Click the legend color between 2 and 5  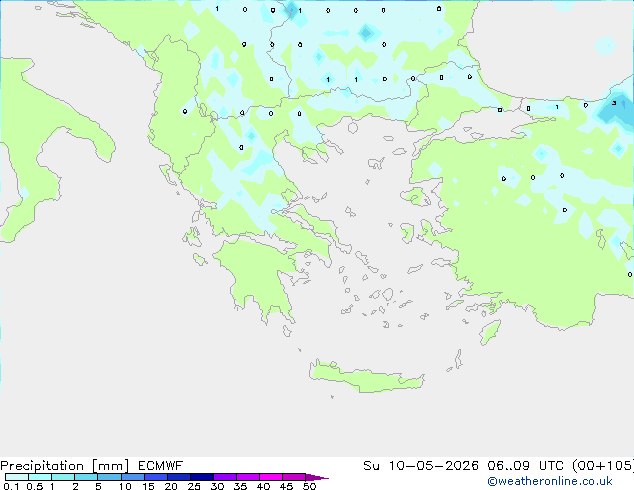[x=86, y=477]
